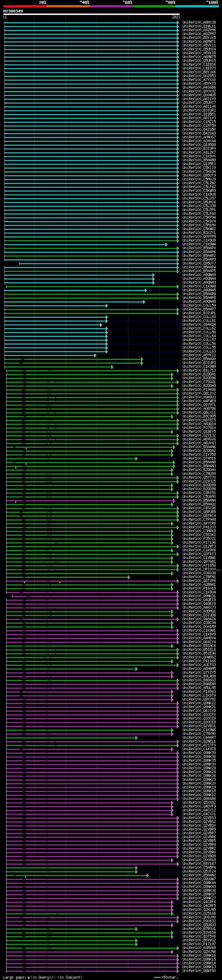222x980 pixels.
Task: Select label UniRef100_A5YKI2
Action: [199, 355]
